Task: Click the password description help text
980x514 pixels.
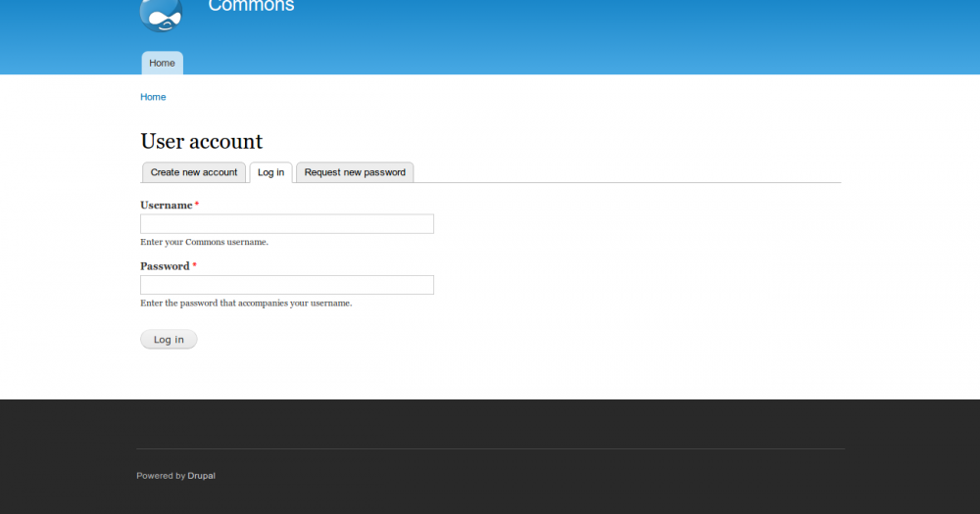Action: 246,304
